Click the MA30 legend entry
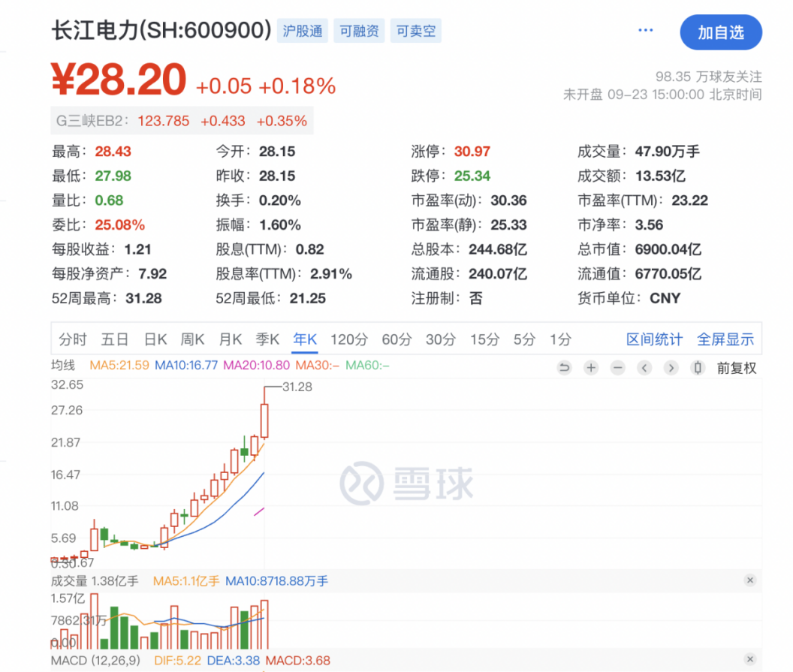This screenshot has width=793, height=672. coord(317,365)
